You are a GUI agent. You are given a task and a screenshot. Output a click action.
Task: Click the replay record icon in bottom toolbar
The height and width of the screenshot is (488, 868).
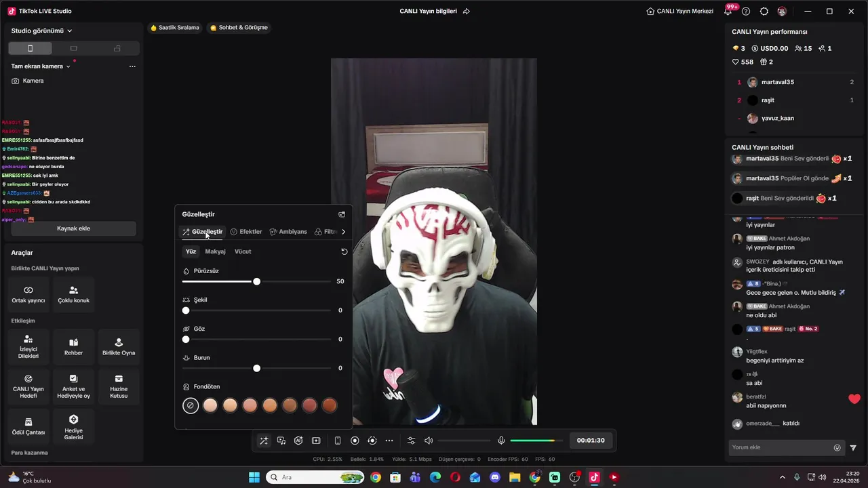(372, 441)
